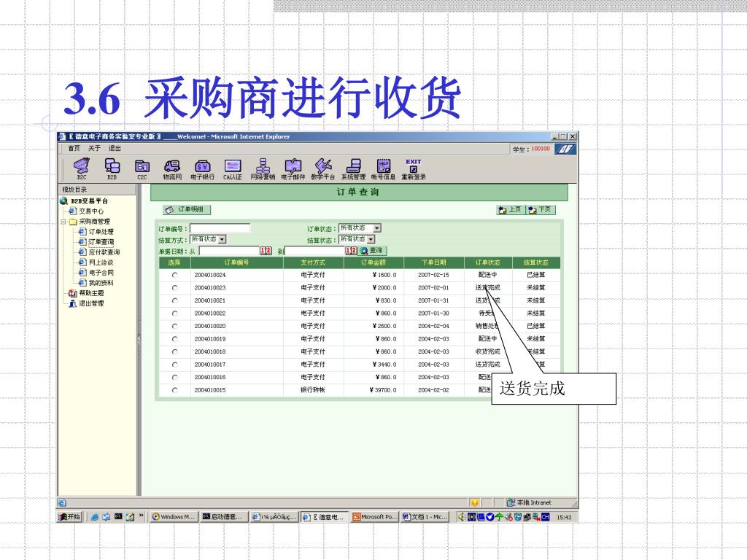The image size is (747, 560).
Task: Open the CA认证 certification icon
Action: pyautogui.click(x=233, y=168)
